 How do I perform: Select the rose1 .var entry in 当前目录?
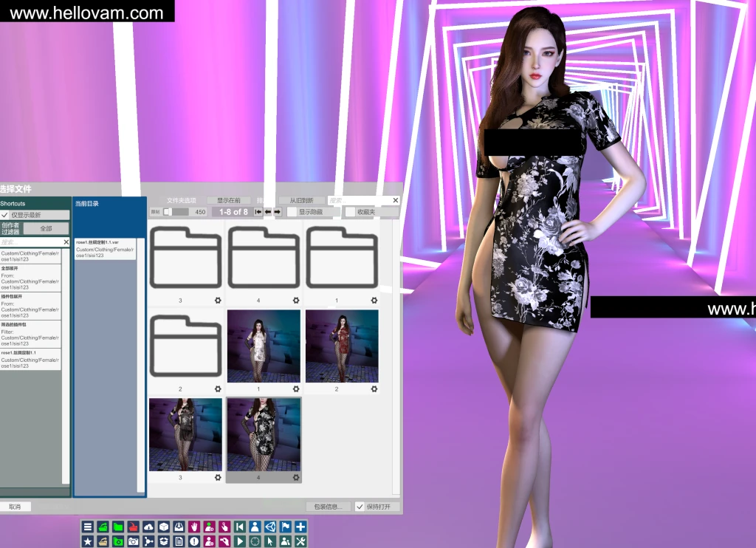click(104, 249)
